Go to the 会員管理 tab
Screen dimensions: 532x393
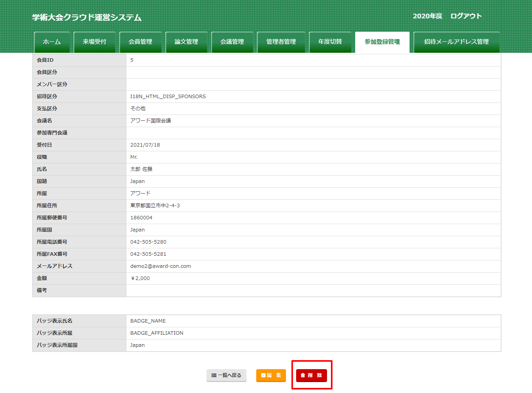point(140,42)
